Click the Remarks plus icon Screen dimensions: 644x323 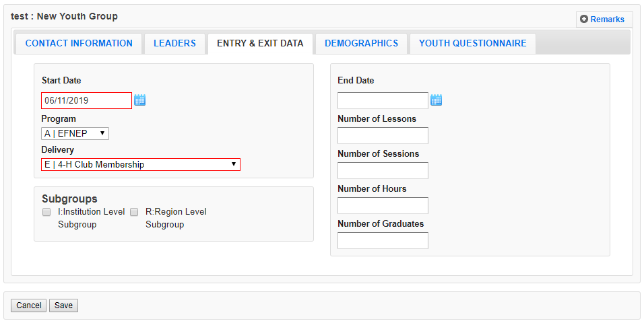[584, 20]
